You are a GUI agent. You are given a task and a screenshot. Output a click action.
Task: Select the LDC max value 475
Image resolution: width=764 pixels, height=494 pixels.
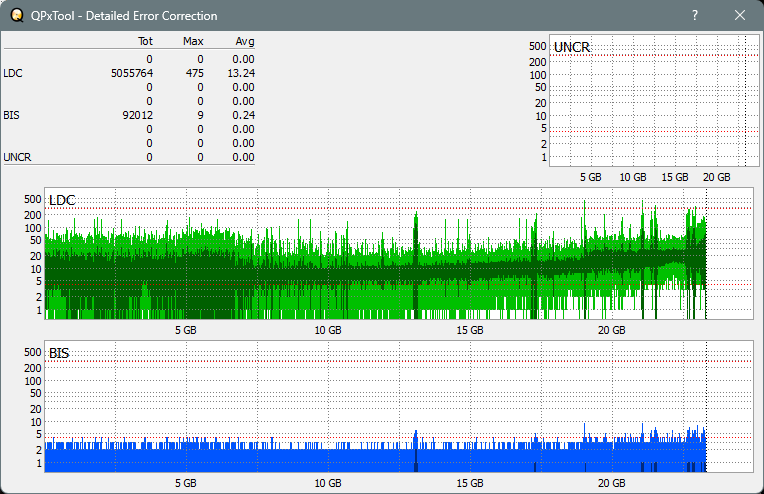195,73
